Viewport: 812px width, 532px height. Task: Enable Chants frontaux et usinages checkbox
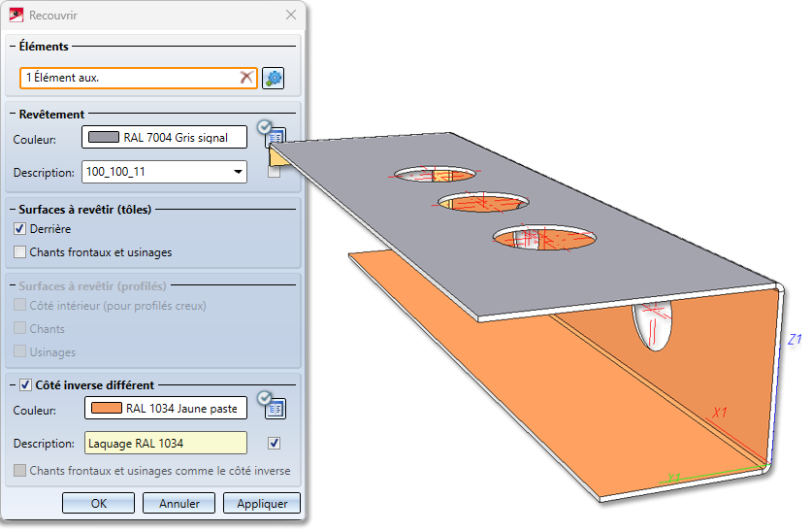(x=19, y=252)
